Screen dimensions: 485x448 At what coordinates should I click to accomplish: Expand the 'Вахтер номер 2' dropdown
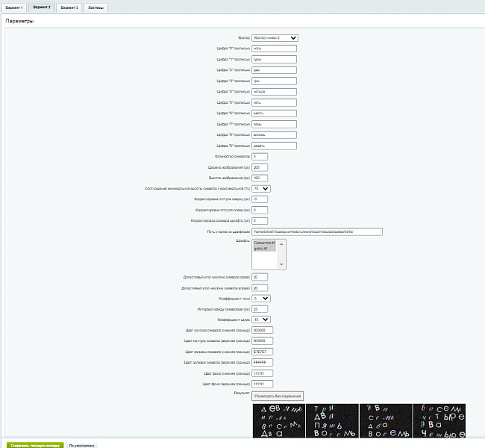[275, 38]
